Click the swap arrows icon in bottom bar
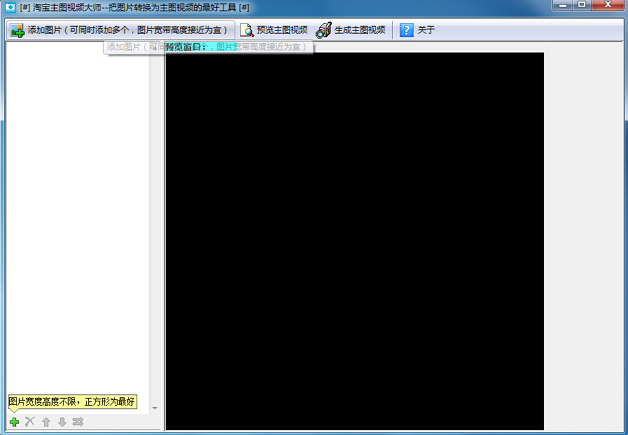The width and height of the screenshot is (628, 435). 78,422
